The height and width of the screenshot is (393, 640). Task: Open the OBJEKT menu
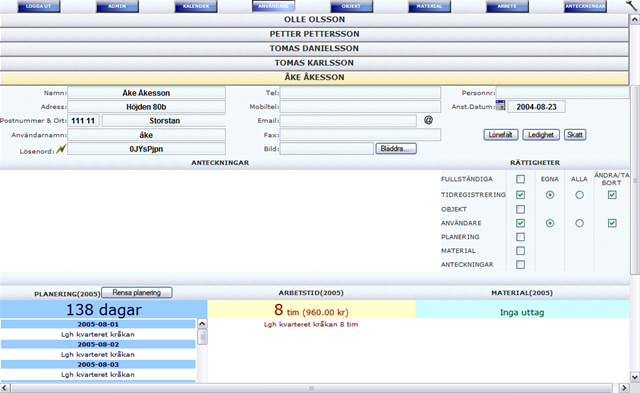351,6
